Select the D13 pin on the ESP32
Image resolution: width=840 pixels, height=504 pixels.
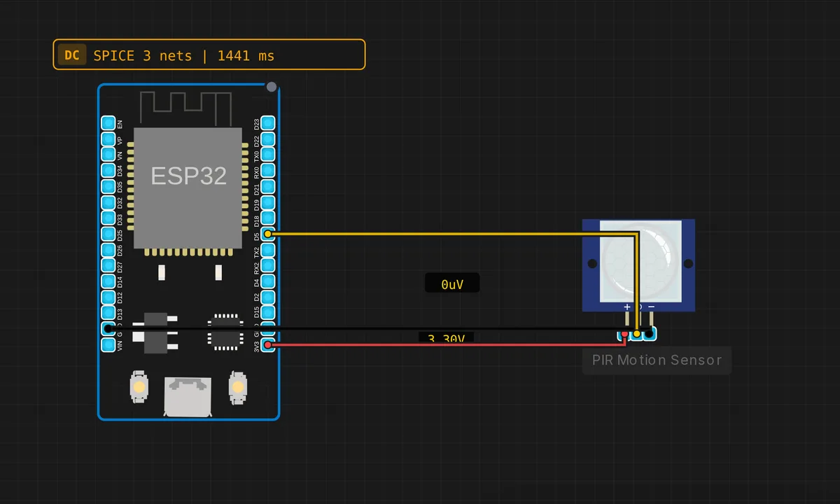(x=108, y=313)
